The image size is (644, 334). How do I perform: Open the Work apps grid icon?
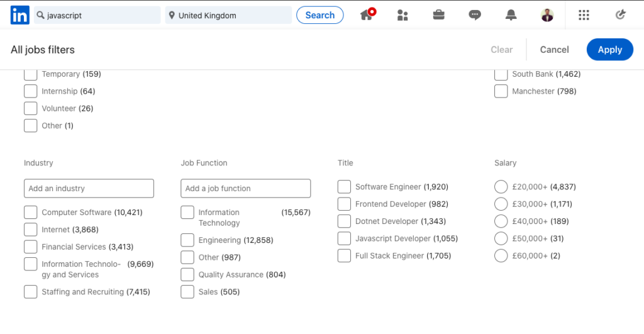tap(584, 15)
